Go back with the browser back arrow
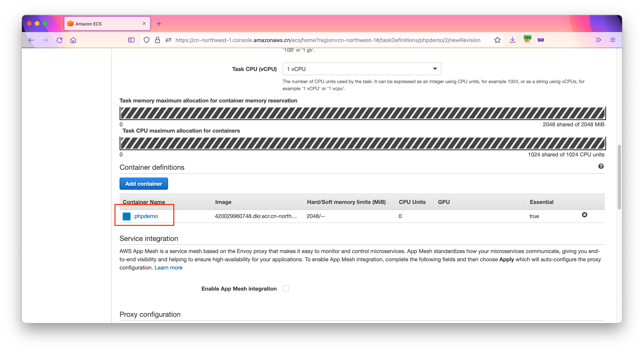644x352 pixels. [31, 40]
